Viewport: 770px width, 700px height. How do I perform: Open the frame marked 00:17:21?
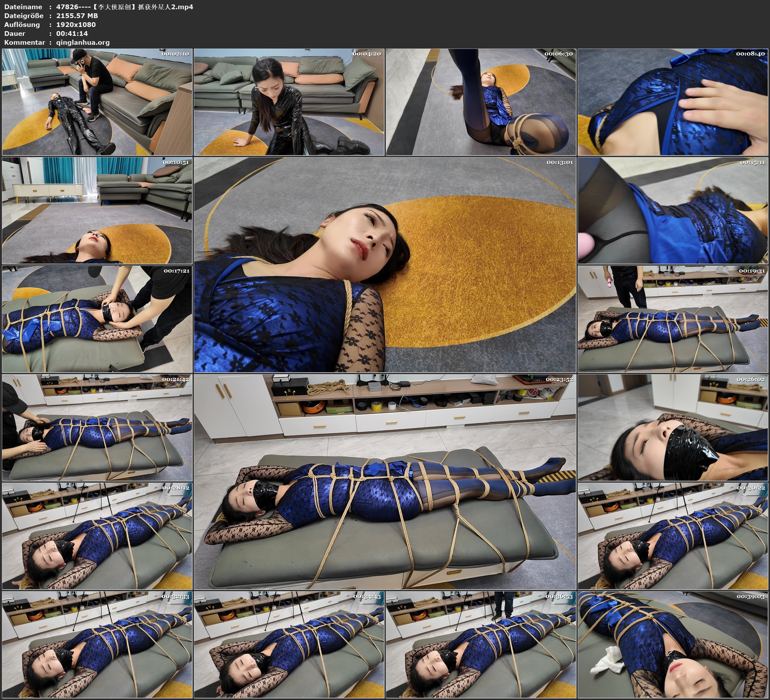coord(97,319)
